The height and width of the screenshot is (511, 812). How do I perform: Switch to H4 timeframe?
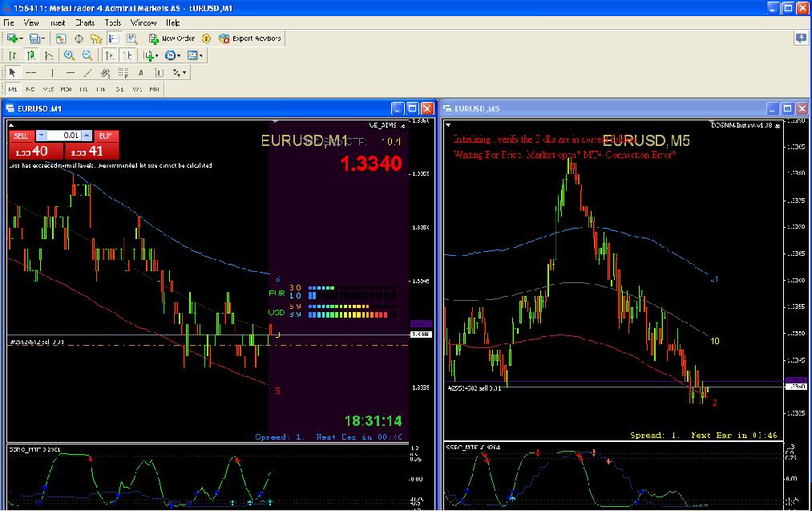101,89
